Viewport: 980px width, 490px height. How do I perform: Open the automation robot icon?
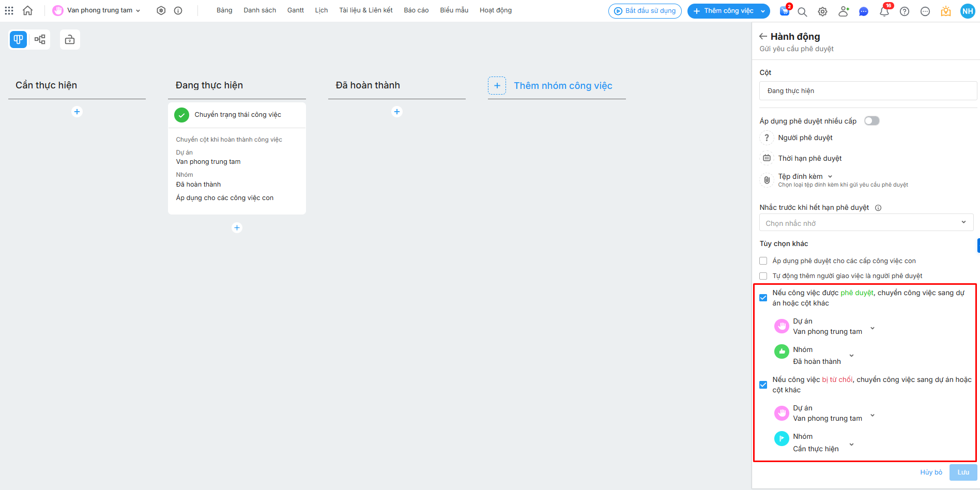(70, 39)
